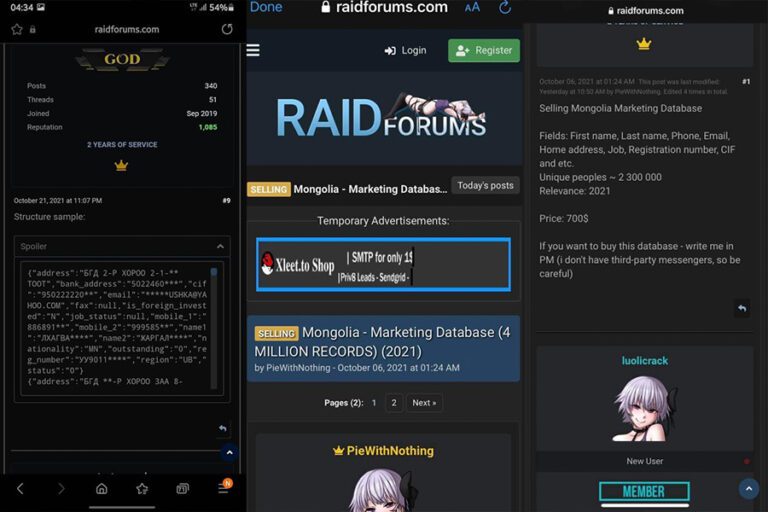Tap the bookmark star beside left address bar
Screen dimensions: 768x512
(17, 30)
